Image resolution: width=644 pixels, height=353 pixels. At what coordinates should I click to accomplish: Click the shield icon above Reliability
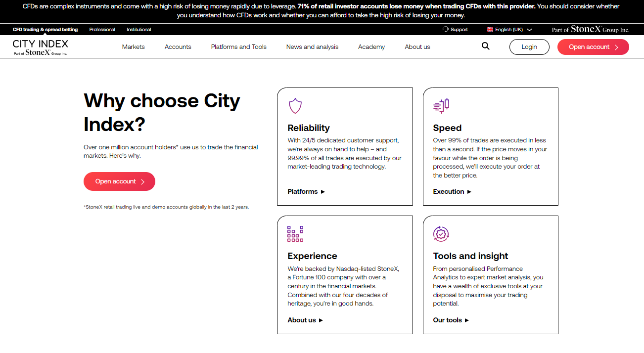coord(295,105)
